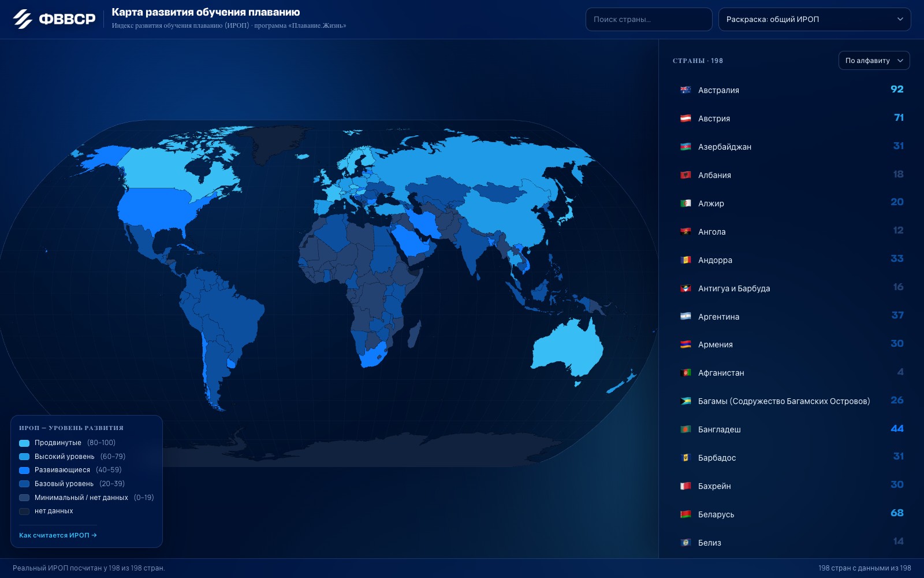Select Багамы (Содружество Багамских Островов) row
This screenshot has width=924, height=578.
click(x=791, y=401)
